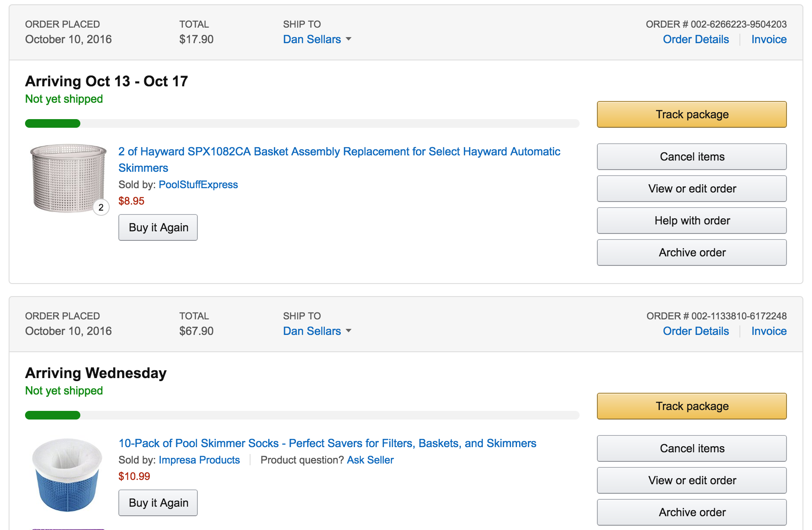
Task: Buy the Hayward basket again
Action: point(158,227)
